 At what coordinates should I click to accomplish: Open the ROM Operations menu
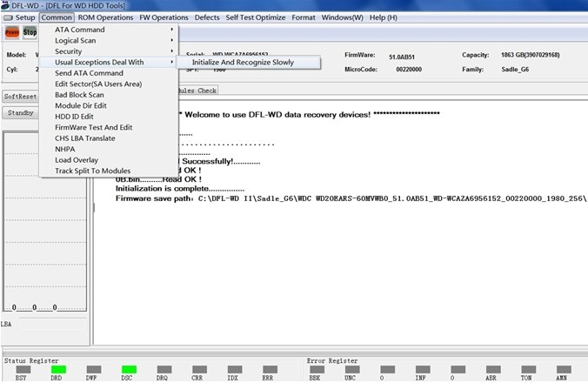point(105,17)
